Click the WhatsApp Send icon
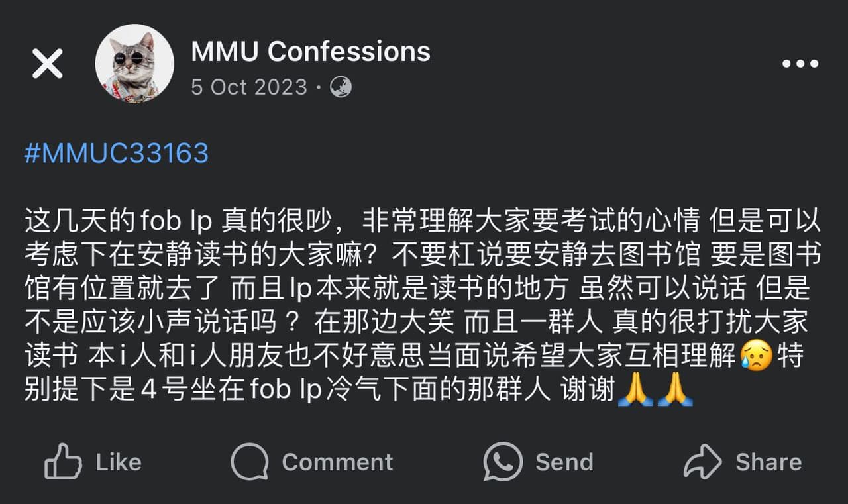Screen dimensions: 848x504 (x=503, y=462)
